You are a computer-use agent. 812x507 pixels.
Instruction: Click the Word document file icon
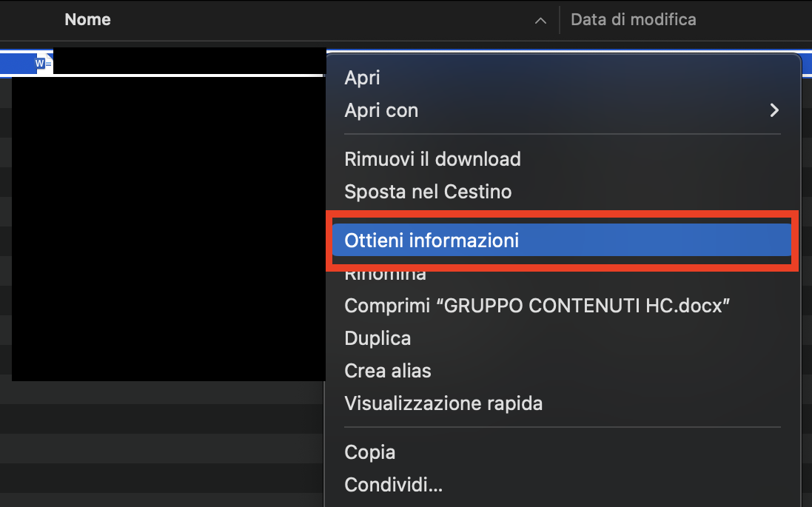tap(42, 62)
